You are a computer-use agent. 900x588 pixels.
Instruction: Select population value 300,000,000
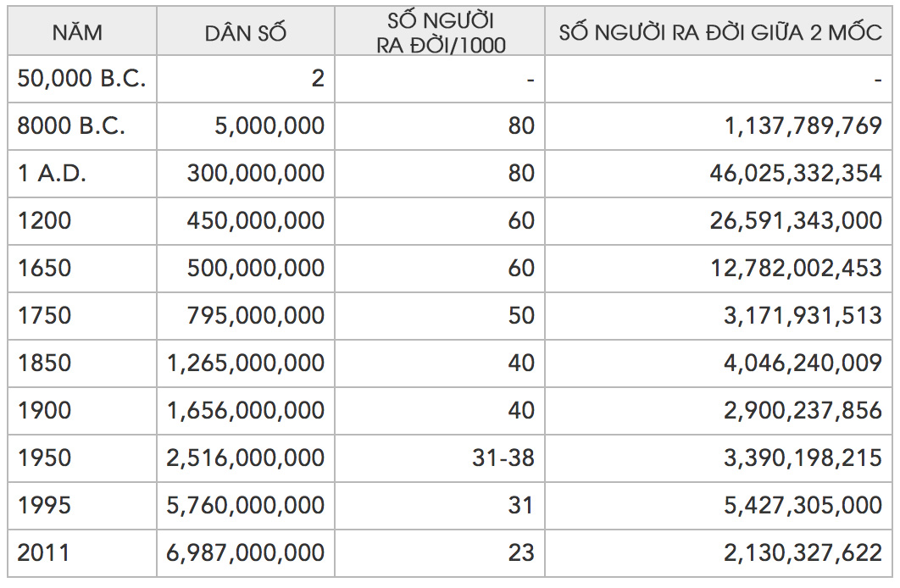point(255,173)
